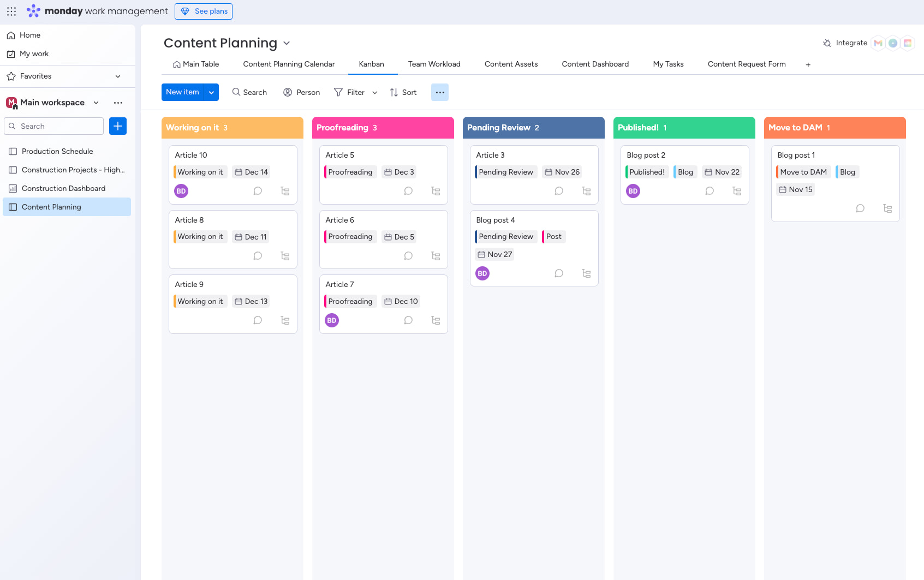Expand the Content Planning title dropdown
The image size is (924, 580).
288,43
